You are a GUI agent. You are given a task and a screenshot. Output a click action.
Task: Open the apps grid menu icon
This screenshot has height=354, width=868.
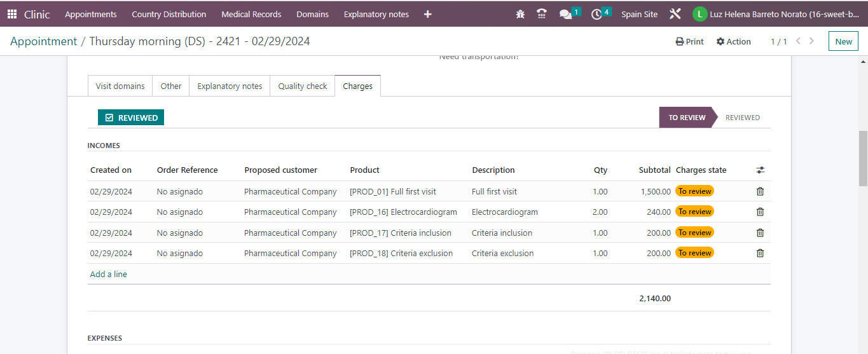[12, 14]
